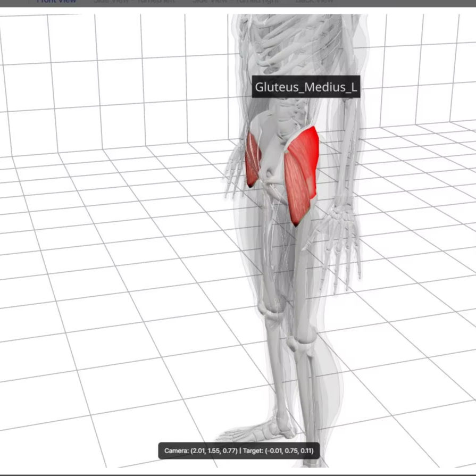Select the smaller red muscle on far hip
The height and width of the screenshot is (476, 476).
pyautogui.click(x=252, y=160)
